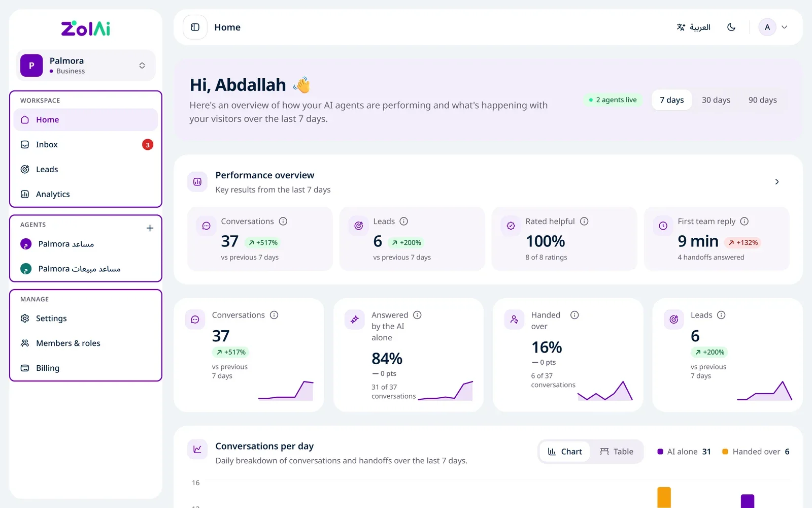The height and width of the screenshot is (508, 812).
Task: Open the Palmora مساعد agent
Action: pos(86,244)
